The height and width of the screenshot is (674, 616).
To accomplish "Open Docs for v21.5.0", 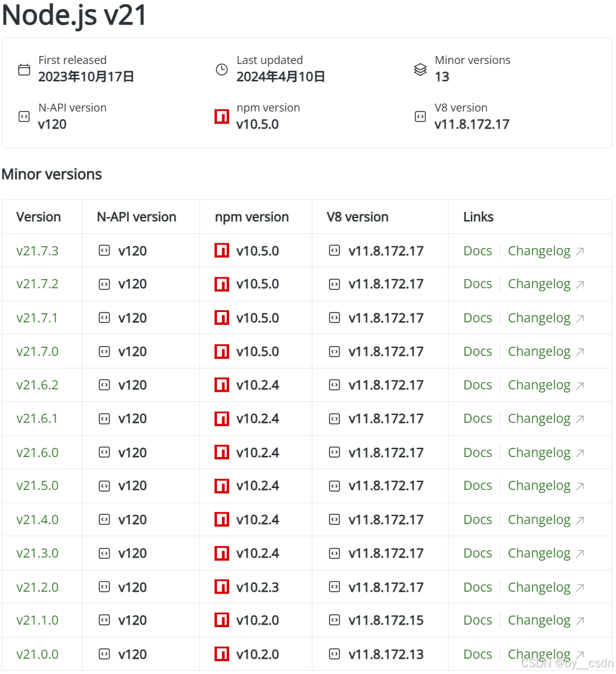I will [478, 486].
